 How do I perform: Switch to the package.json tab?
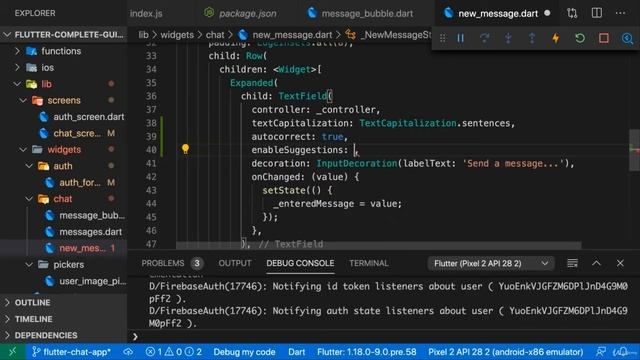[x=241, y=13]
